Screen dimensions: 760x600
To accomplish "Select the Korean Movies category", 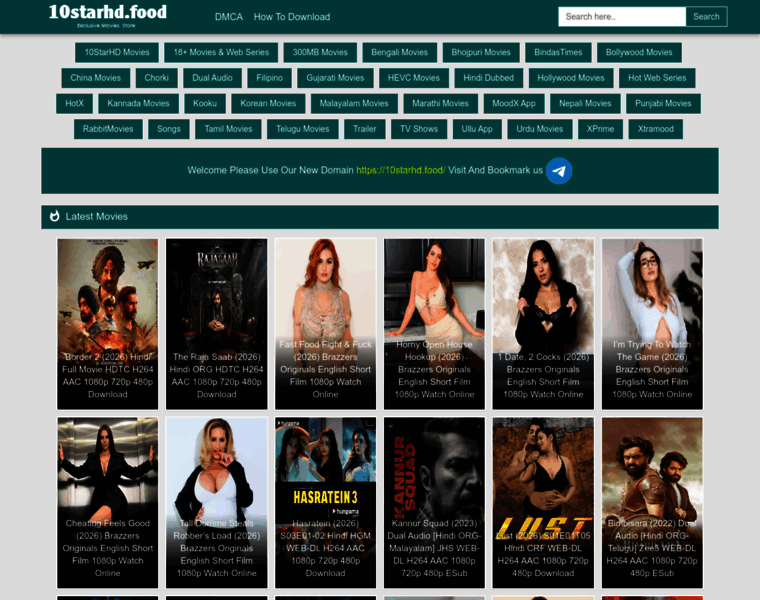I will (x=268, y=104).
